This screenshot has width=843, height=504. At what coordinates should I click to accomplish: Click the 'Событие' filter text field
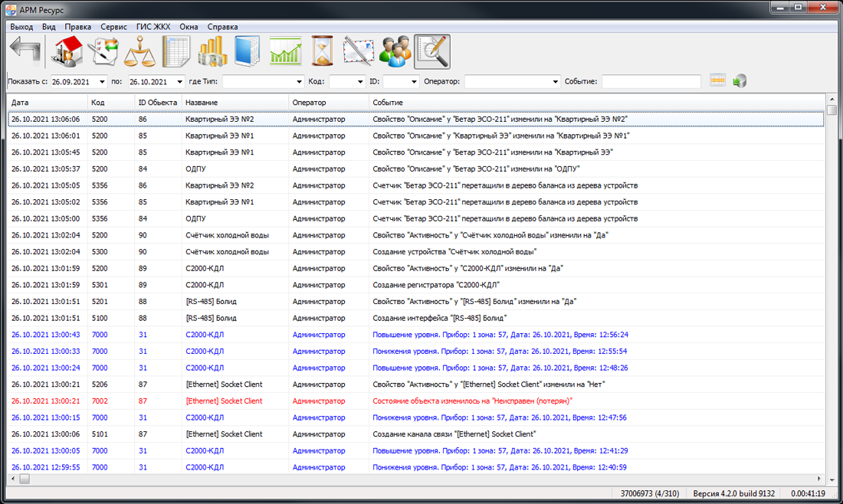click(651, 82)
